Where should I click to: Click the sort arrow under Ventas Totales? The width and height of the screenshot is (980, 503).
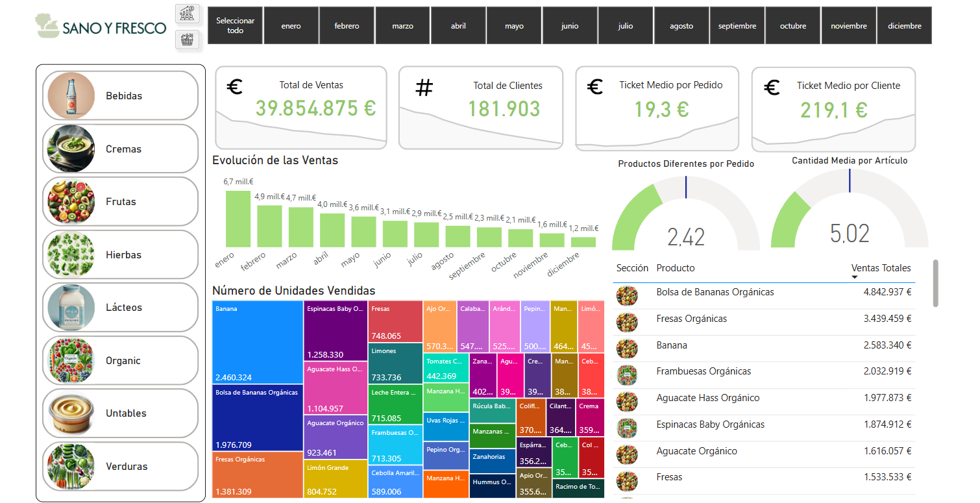tap(854, 278)
